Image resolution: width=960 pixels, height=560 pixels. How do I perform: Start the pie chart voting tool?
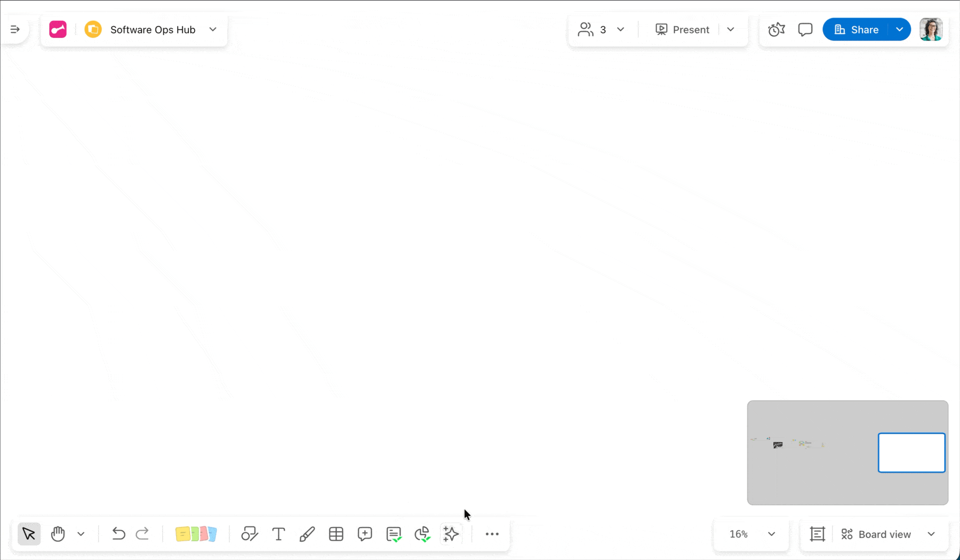pyautogui.click(x=421, y=534)
